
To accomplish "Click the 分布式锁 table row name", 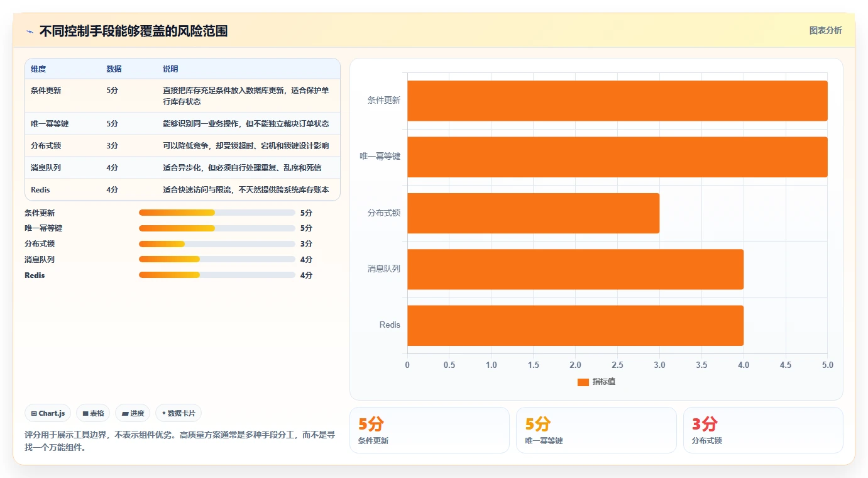I will [46, 145].
